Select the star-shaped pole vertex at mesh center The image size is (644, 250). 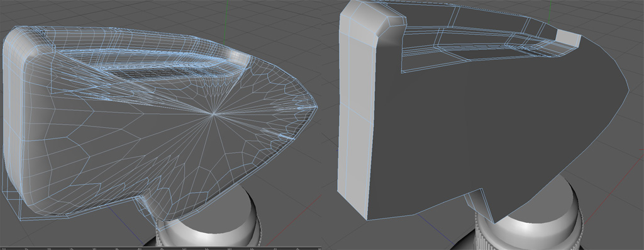pyautogui.click(x=213, y=113)
